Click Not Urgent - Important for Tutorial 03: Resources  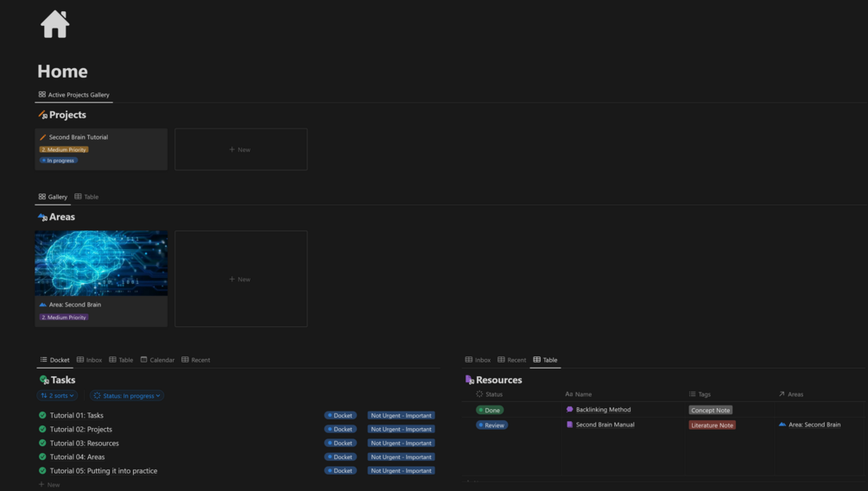pos(402,443)
